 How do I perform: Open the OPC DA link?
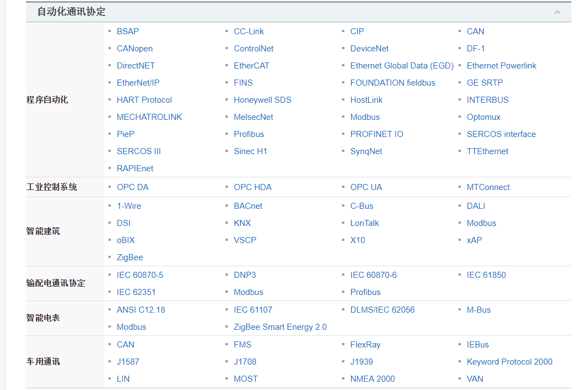(x=133, y=187)
